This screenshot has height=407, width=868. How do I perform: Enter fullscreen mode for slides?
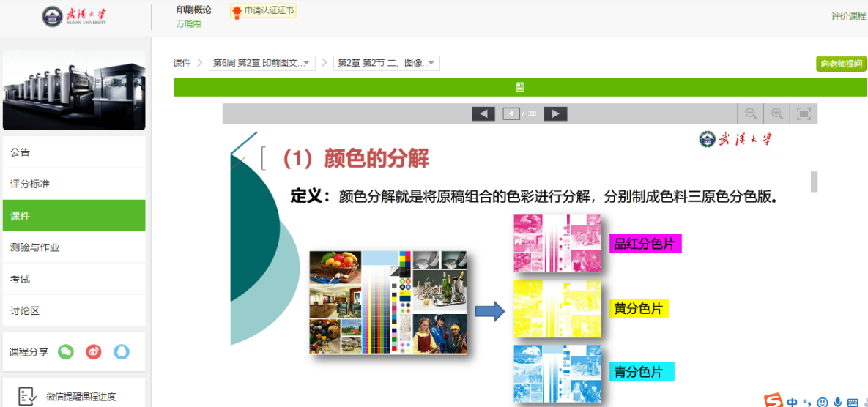804,113
